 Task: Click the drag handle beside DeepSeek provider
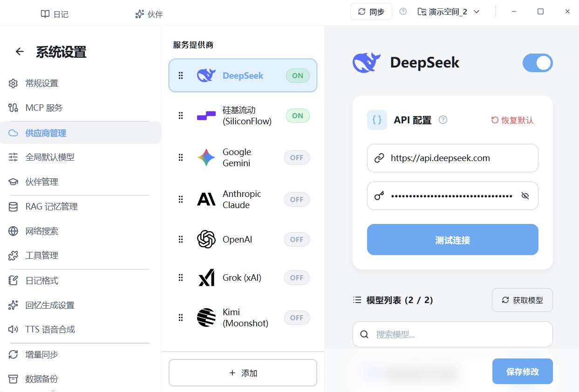181,75
